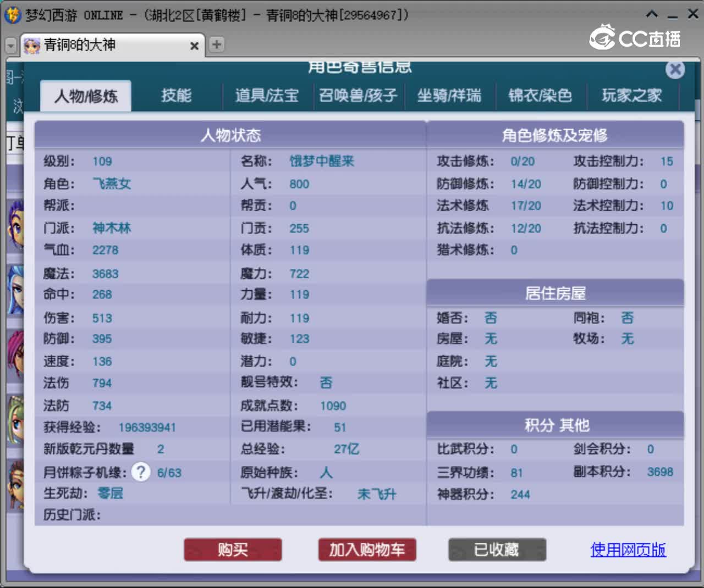Click the 角色修炼及宠修 section header
This screenshot has height=588, width=704.
555,135
